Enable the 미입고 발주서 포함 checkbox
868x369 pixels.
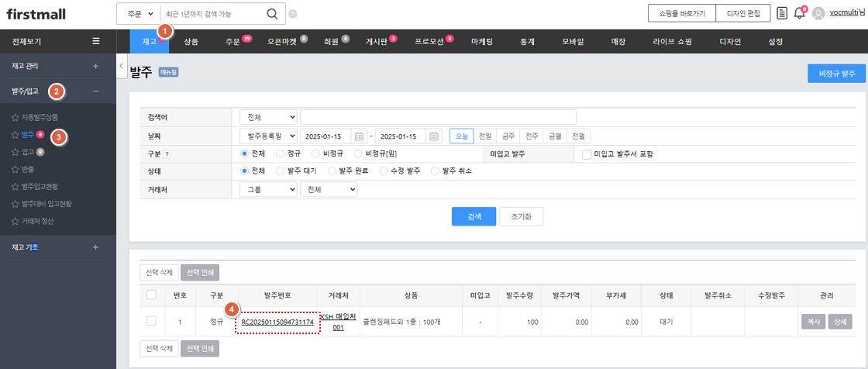coord(587,154)
